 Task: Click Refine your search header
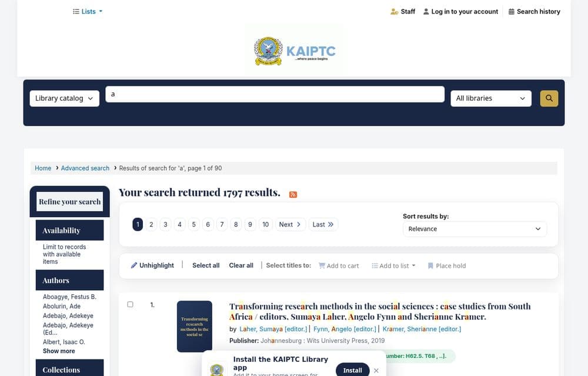click(x=70, y=201)
